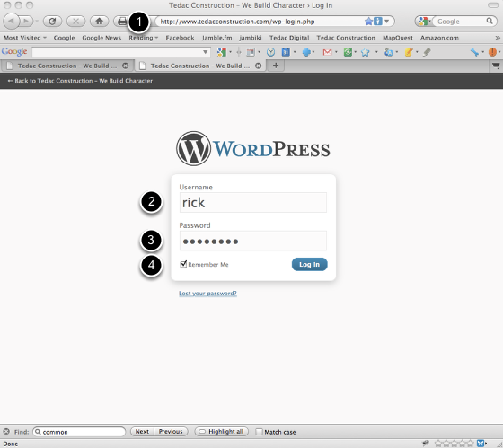Click the Username input field
Screen dimensions: 503x448
[253, 202]
